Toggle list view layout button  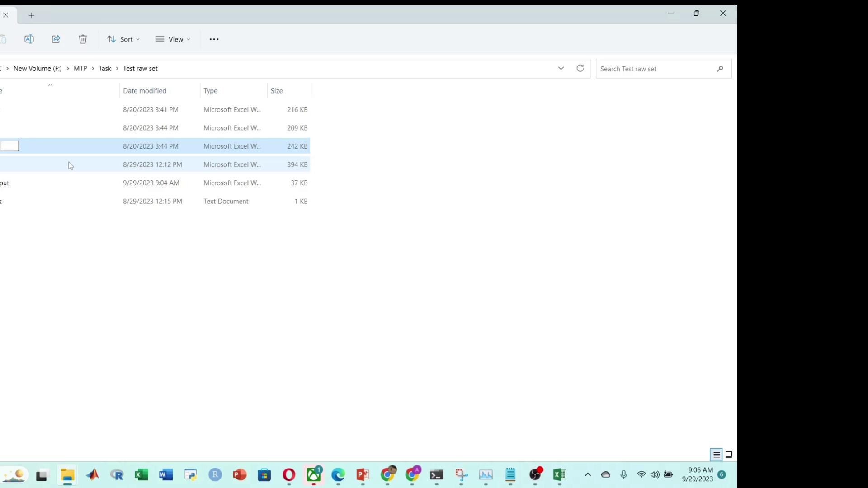(716, 455)
